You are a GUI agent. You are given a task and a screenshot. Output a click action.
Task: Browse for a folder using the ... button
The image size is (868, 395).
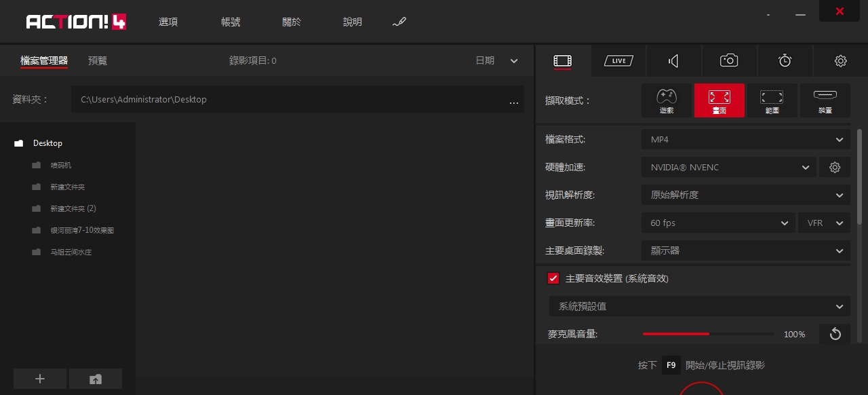coord(514,102)
